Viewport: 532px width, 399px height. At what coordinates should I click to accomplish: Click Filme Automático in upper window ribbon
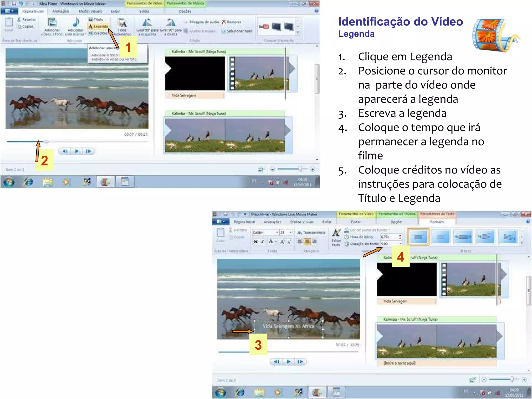tap(122, 27)
